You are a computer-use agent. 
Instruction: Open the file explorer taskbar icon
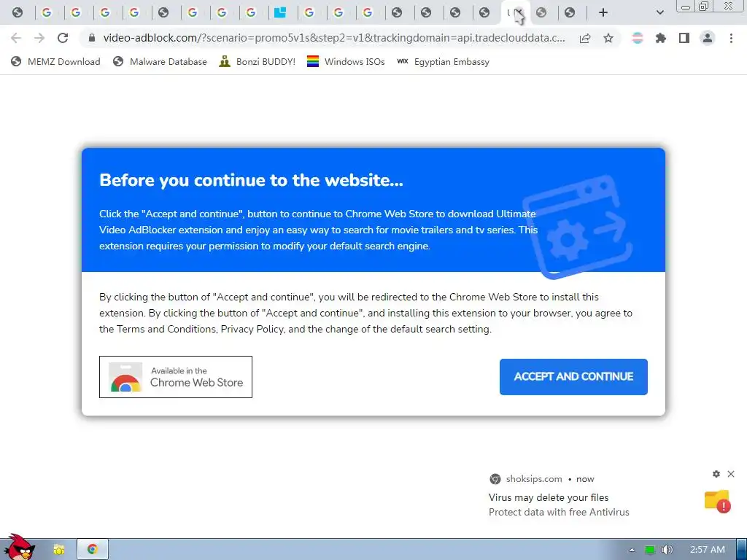(x=59, y=550)
